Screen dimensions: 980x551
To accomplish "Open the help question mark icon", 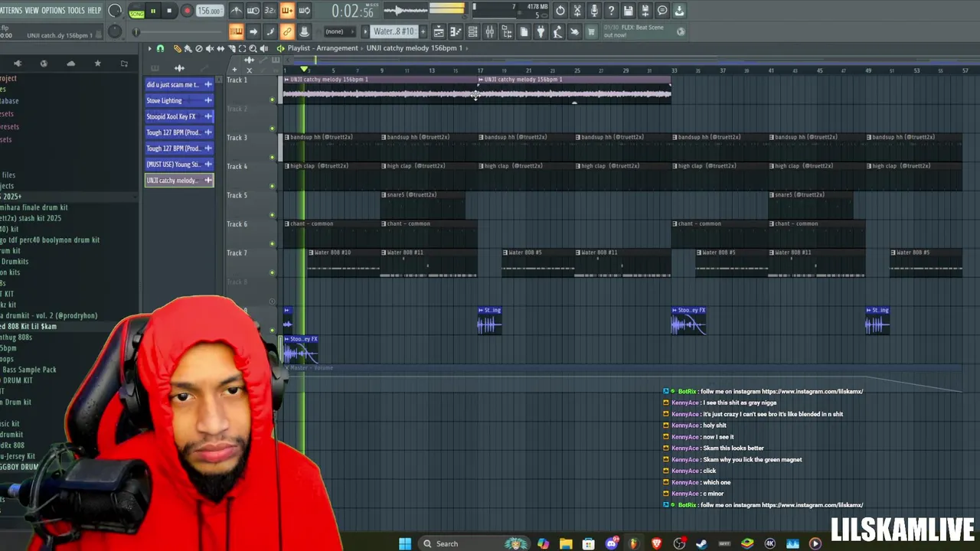I will pyautogui.click(x=611, y=11).
